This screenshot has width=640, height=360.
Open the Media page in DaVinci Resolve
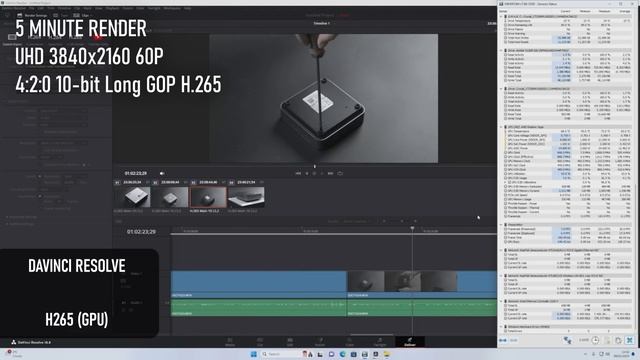pyautogui.click(x=230, y=342)
